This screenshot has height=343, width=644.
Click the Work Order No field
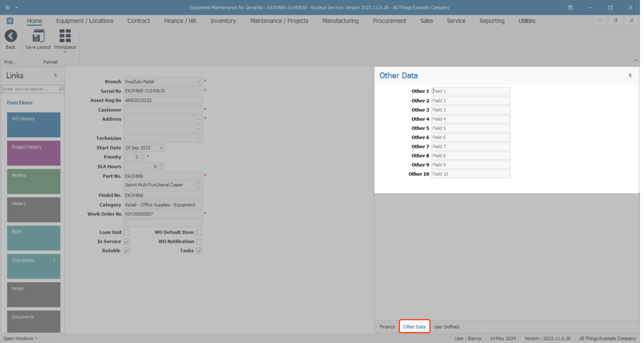pyautogui.click(x=163, y=214)
